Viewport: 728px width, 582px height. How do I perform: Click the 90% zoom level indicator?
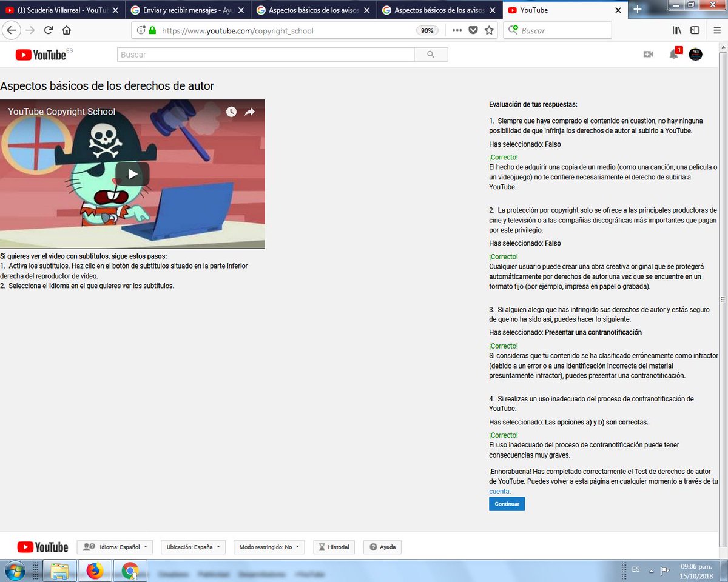(x=428, y=30)
